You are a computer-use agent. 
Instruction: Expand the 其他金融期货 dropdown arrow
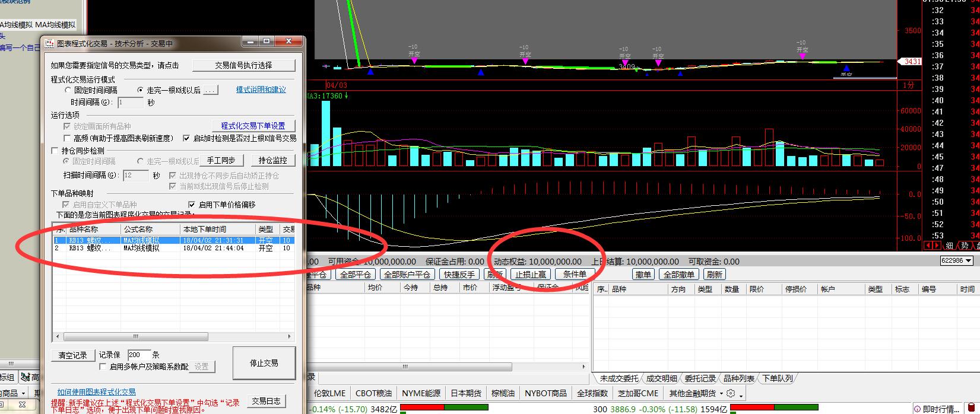coord(721,393)
